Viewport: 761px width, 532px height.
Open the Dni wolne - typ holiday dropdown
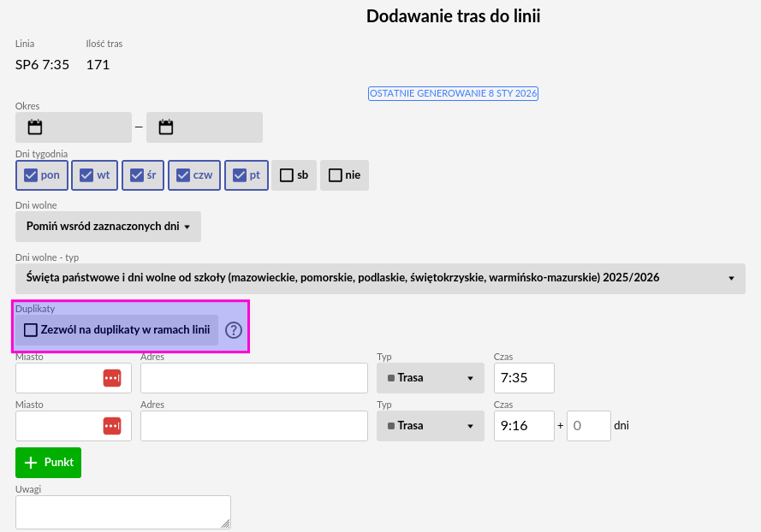[x=380, y=278]
